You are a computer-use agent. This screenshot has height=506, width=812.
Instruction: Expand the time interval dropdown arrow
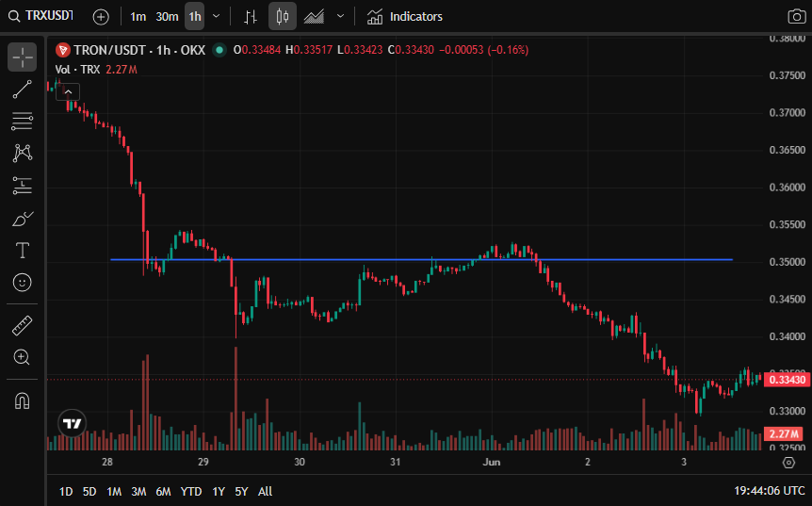(x=217, y=17)
